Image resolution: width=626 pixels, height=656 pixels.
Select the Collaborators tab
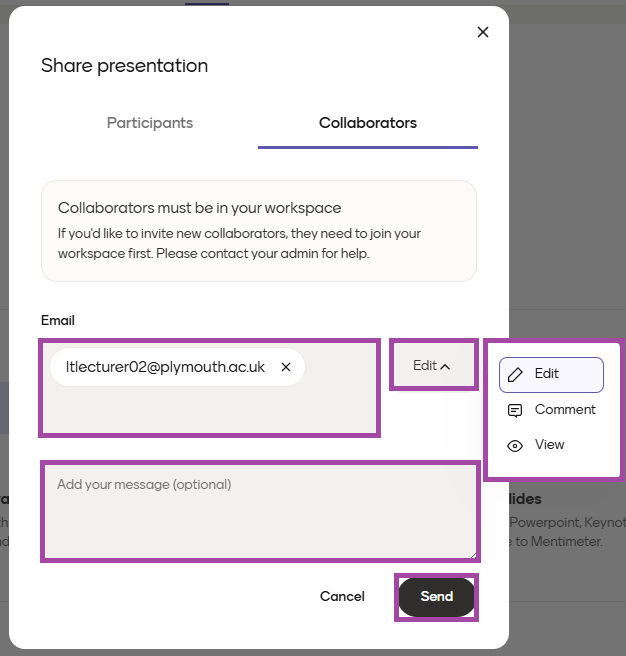point(368,123)
